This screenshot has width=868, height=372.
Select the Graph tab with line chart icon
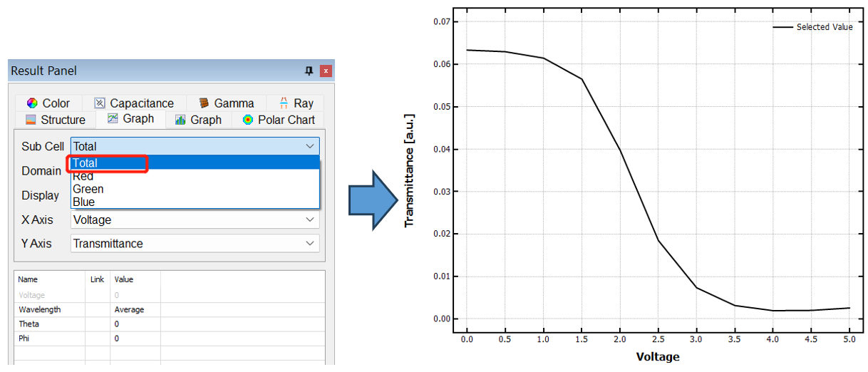130,119
